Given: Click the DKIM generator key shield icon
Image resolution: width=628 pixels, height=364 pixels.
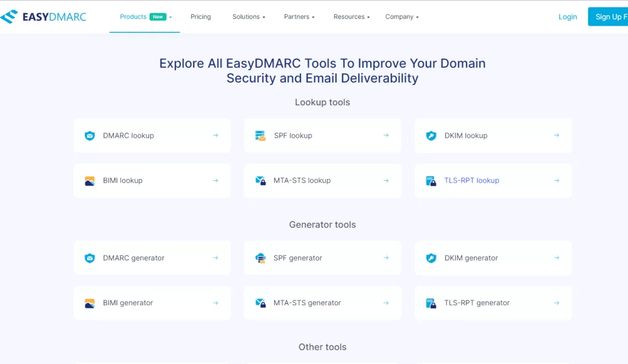Looking at the screenshot, I should 431,258.
